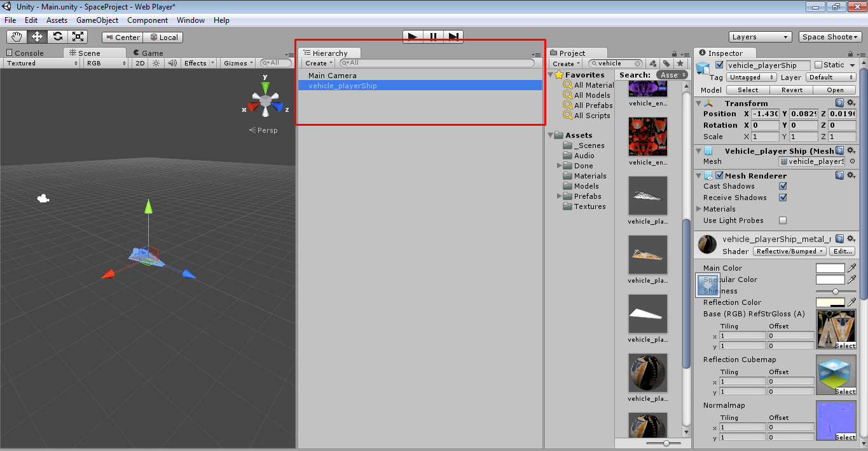Screen dimensions: 868x451
Task: Start Play mode
Action: tap(413, 37)
